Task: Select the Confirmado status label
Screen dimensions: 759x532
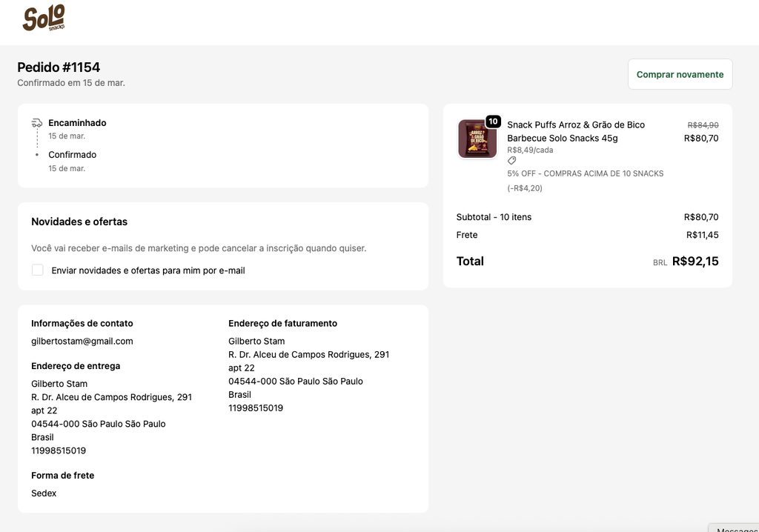Action: tap(72, 155)
